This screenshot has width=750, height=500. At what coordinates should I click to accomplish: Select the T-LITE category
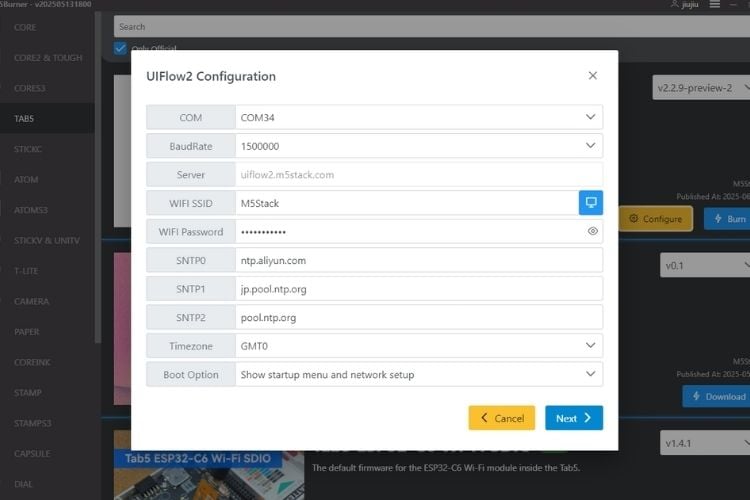[26, 271]
